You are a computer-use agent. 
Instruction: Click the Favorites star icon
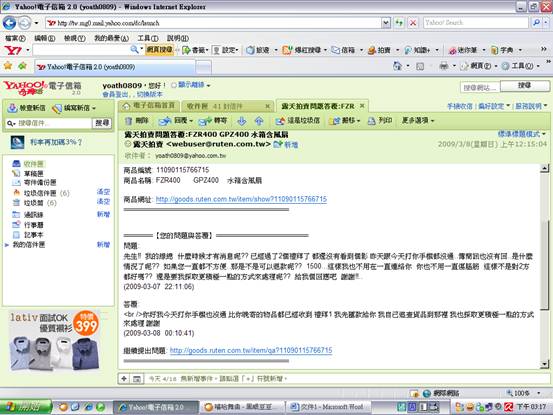click(8, 66)
